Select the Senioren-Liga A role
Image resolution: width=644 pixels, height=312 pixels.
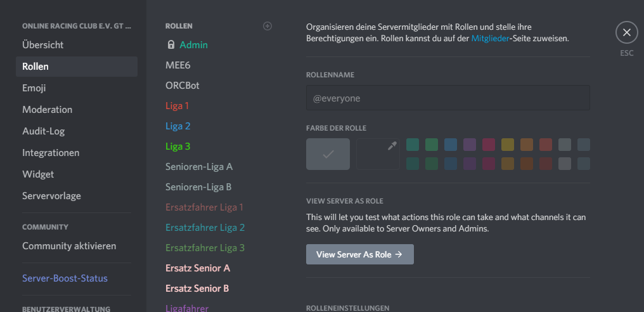(199, 166)
